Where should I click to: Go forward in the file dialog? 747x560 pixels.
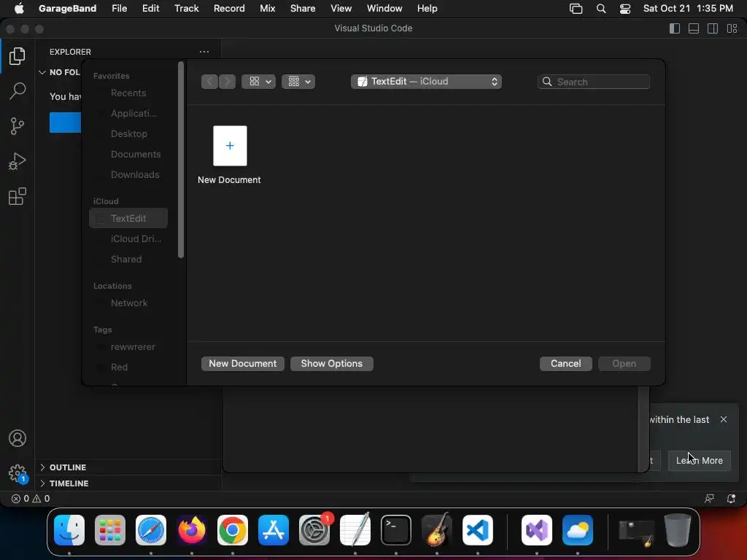click(228, 82)
